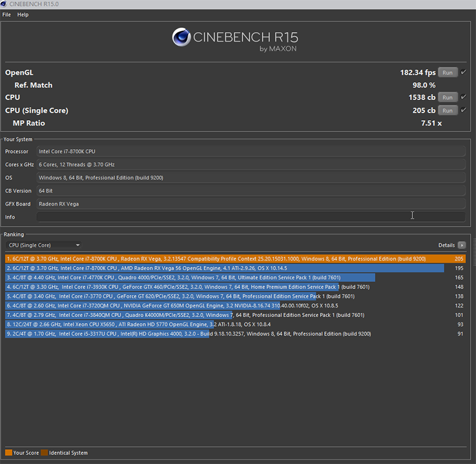
Task: Select ranking row 3 Core i7-4770K
Action: (x=235, y=278)
